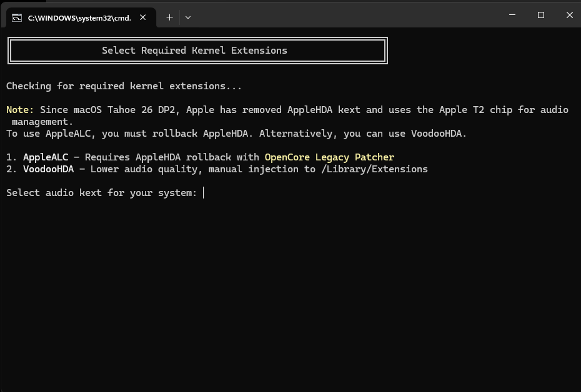Click 'Checking for required kernel extensions...' line
581x392 pixels.
pyautogui.click(x=124, y=86)
